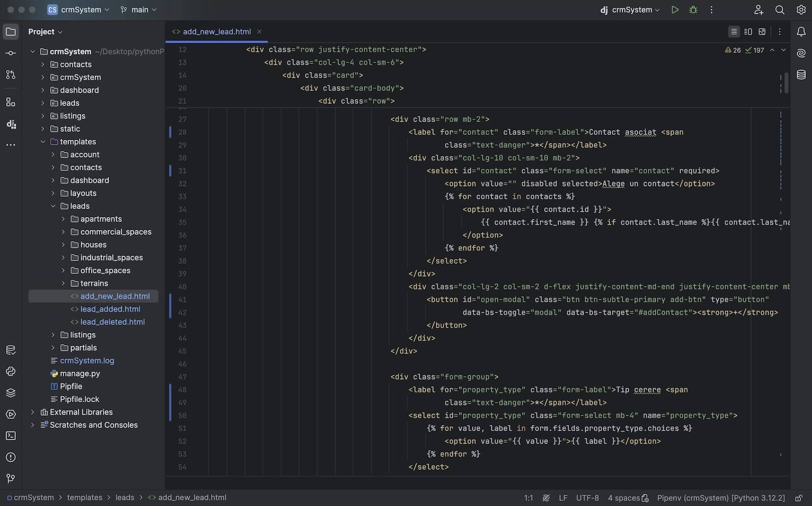Open the main branch dropdown
This screenshot has width=812, height=506.
pos(139,10)
